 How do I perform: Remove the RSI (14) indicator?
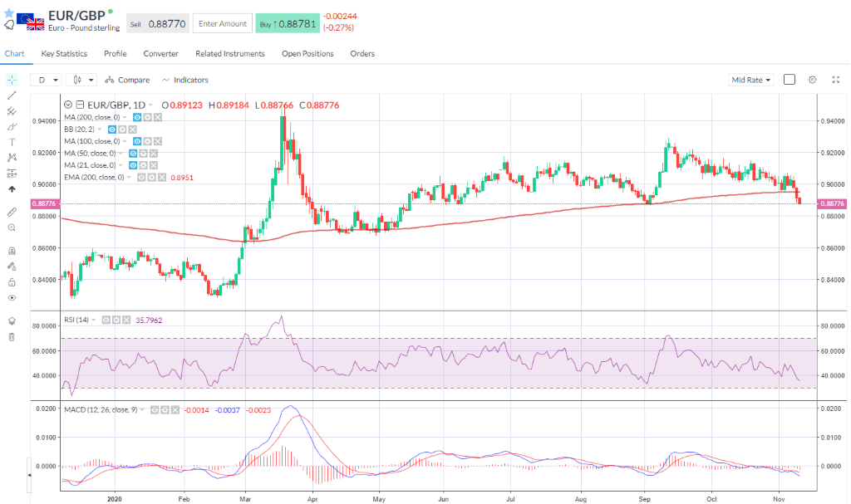pyautogui.click(x=126, y=321)
